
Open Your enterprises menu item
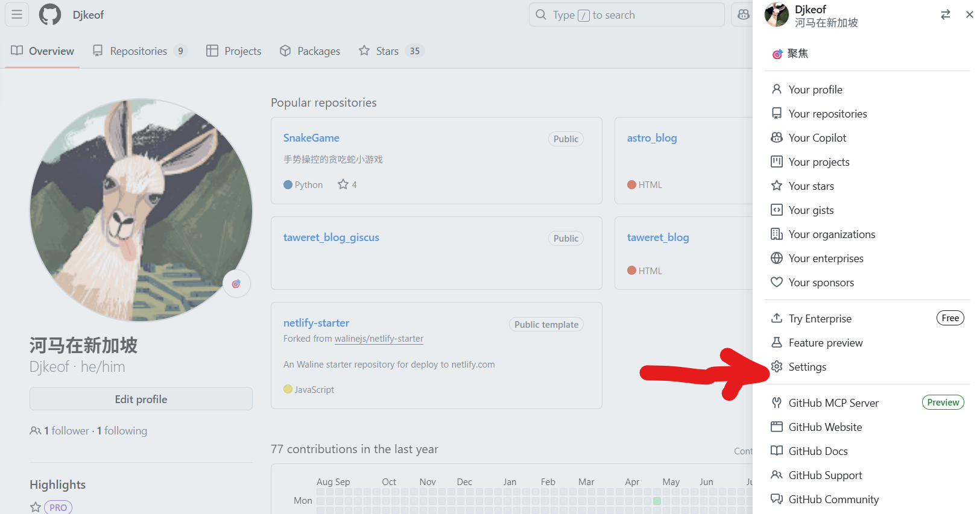[x=867, y=258]
